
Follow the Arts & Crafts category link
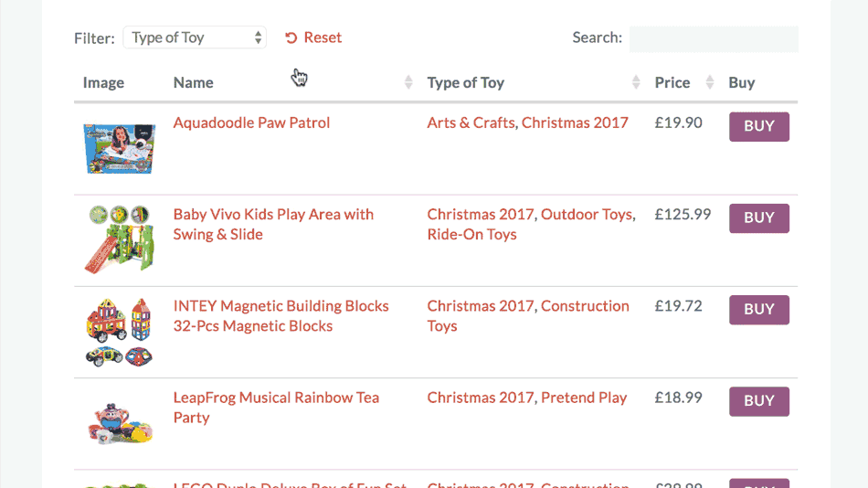click(x=471, y=123)
